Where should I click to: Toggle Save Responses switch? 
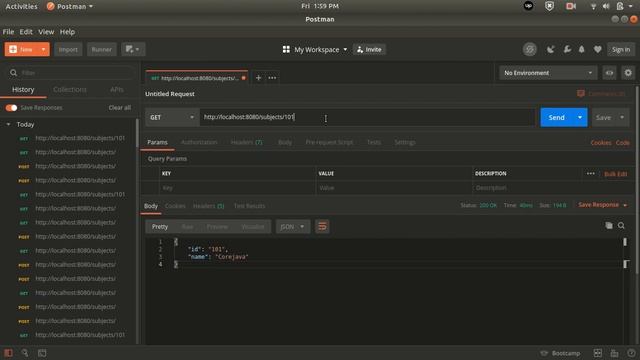(x=11, y=108)
